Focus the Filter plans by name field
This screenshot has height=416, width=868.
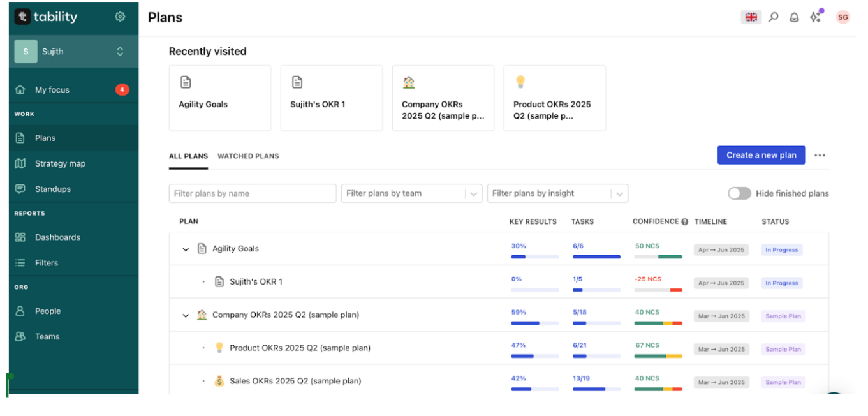[x=253, y=193]
